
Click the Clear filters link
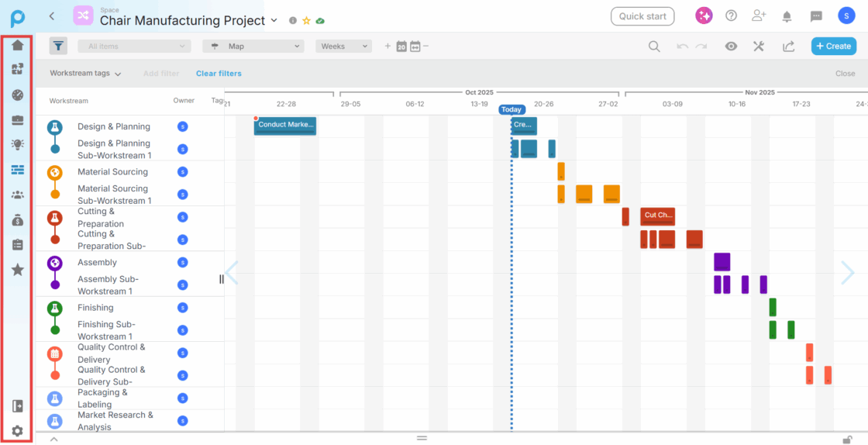[x=219, y=74]
